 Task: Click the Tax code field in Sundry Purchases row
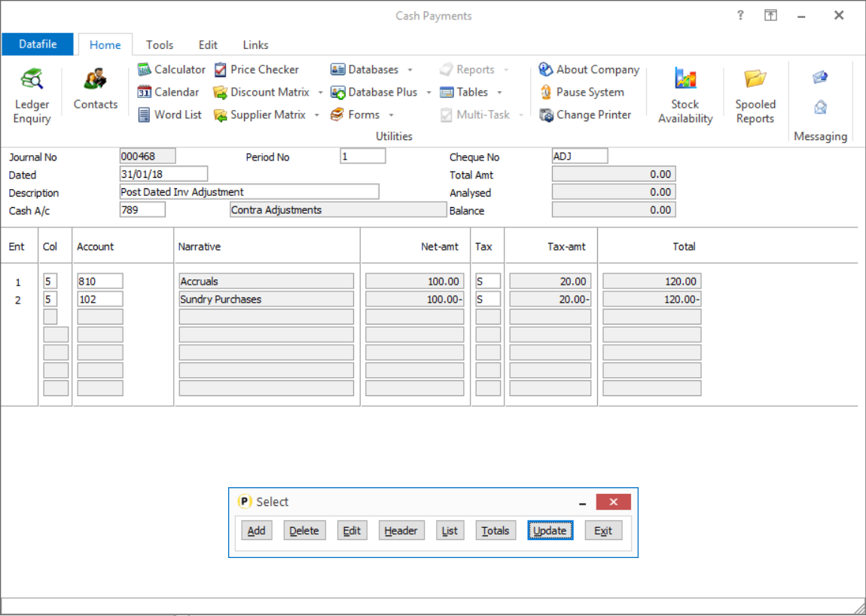[x=488, y=299]
